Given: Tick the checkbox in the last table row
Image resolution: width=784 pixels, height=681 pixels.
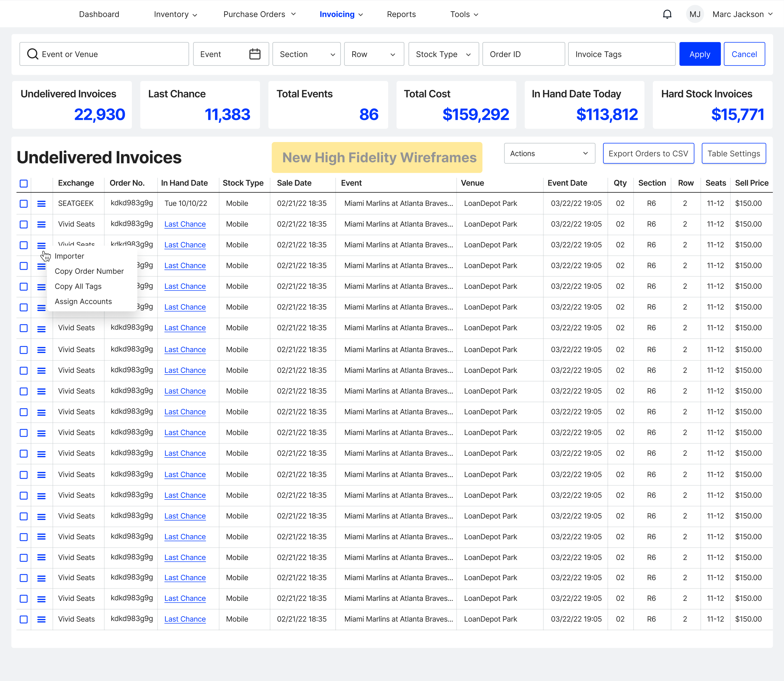Looking at the screenshot, I should 24,619.
